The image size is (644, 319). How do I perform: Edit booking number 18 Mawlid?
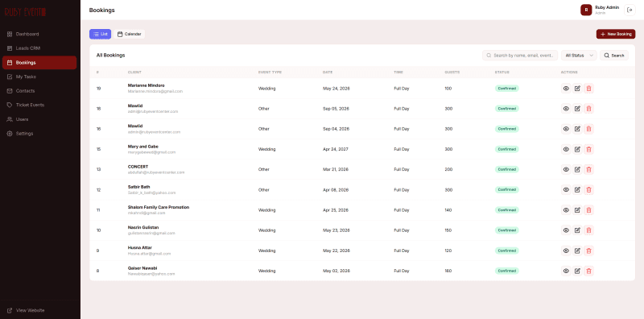pyautogui.click(x=577, y=109)
